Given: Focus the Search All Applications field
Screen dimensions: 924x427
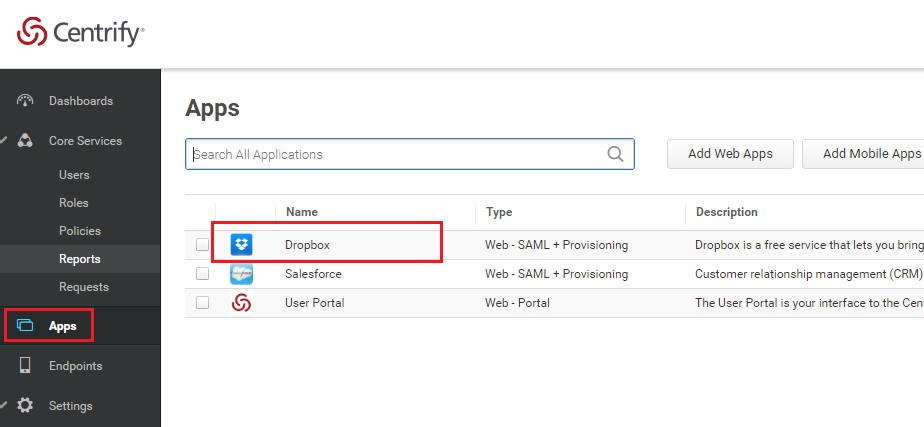Looking at the screenshot, I should pyautogui.click(x=410, y=154).
